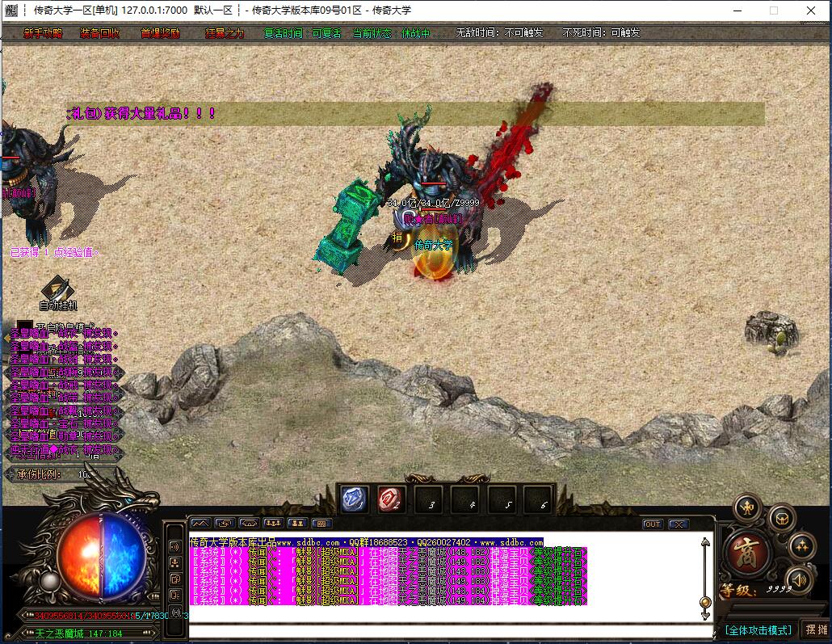Click the network nodes icon left of chat

click(x=174, y=562)
